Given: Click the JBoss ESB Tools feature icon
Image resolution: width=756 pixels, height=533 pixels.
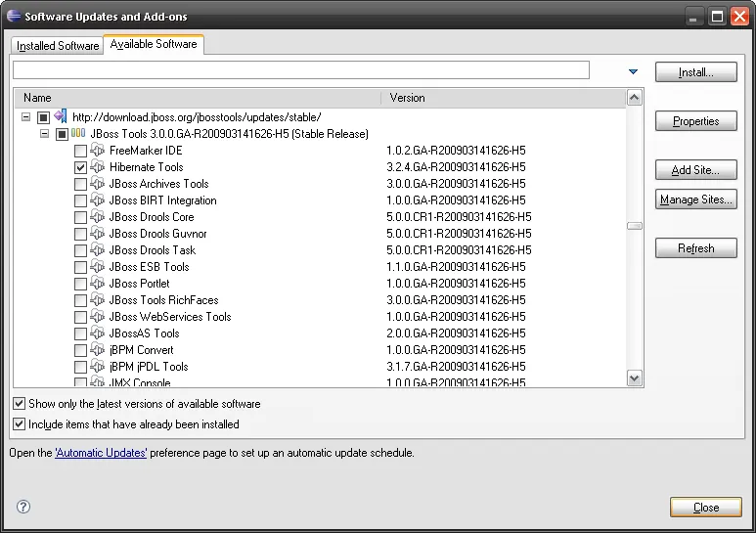Looking at the screenshot, I should [98, 266].
